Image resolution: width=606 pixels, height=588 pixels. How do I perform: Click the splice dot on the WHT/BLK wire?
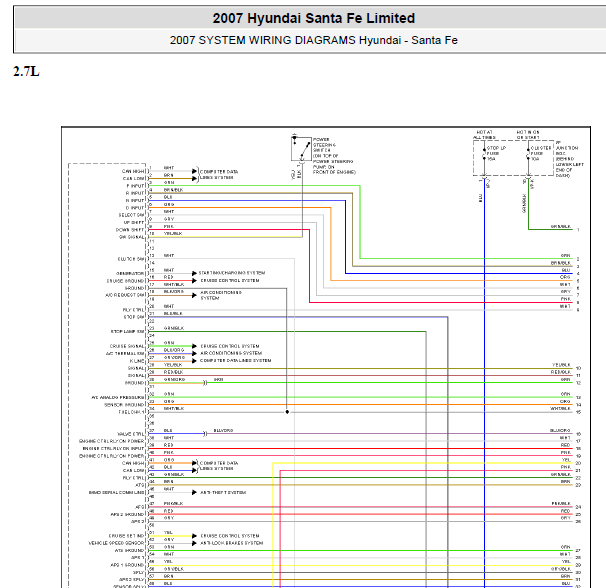coord(287,412)
